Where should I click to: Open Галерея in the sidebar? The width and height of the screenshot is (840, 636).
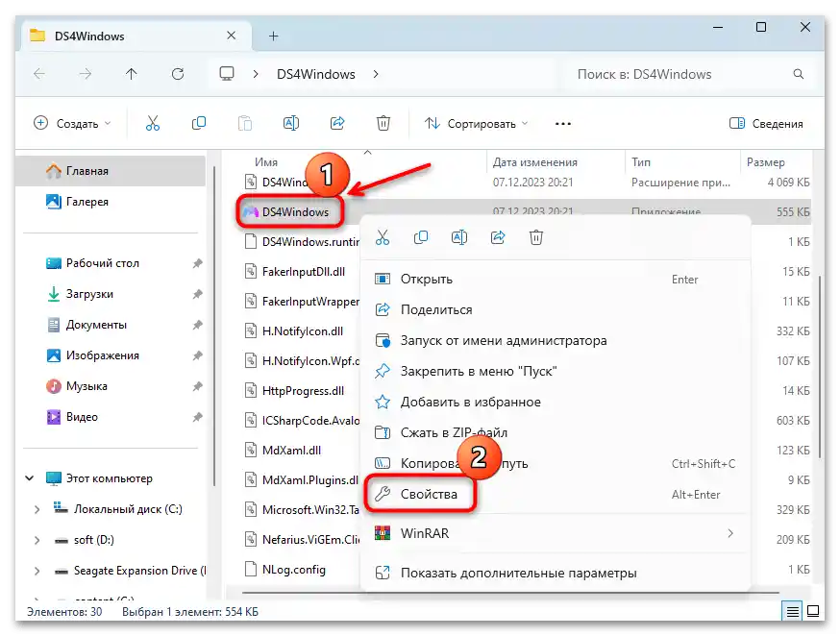pos(111,202)
